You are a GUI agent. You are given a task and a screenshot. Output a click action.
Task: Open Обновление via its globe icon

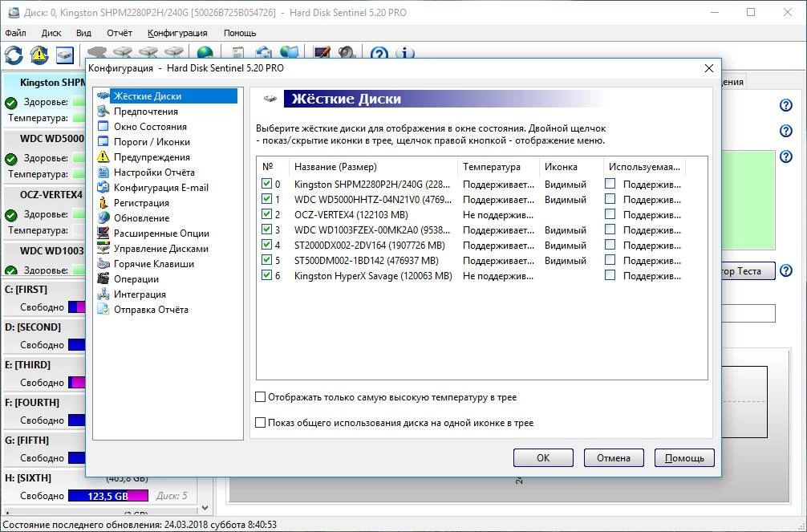(103, 217)
